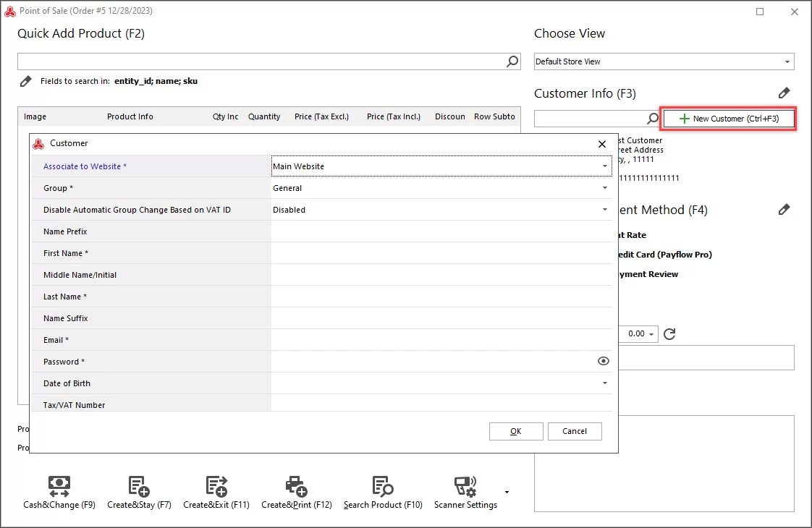Expand the Group dropdown showing General
The height and width of the screenshot is (528, 812).
click(x=605, y=188)
